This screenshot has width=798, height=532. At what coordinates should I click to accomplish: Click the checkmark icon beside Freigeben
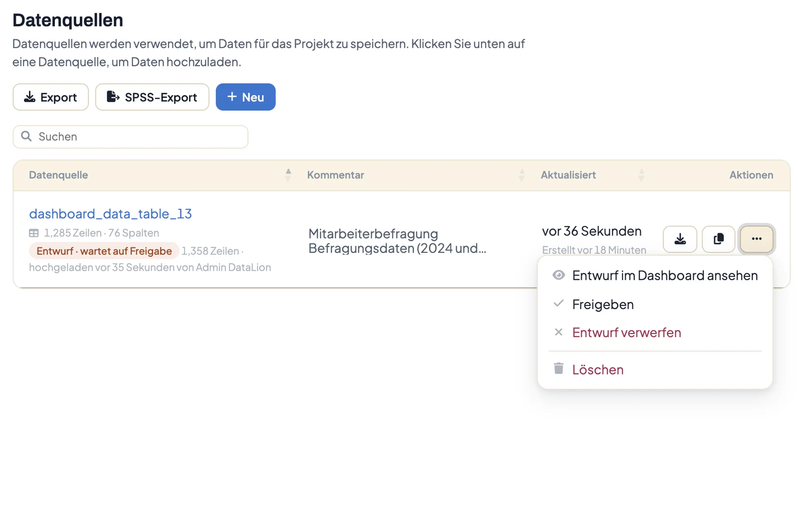pyautogui.click(x=559, y=303)
